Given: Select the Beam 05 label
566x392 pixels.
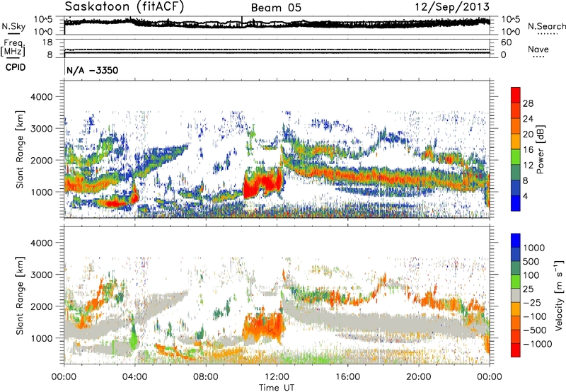Looking at the screenshot, I should (x=276, y=8).
